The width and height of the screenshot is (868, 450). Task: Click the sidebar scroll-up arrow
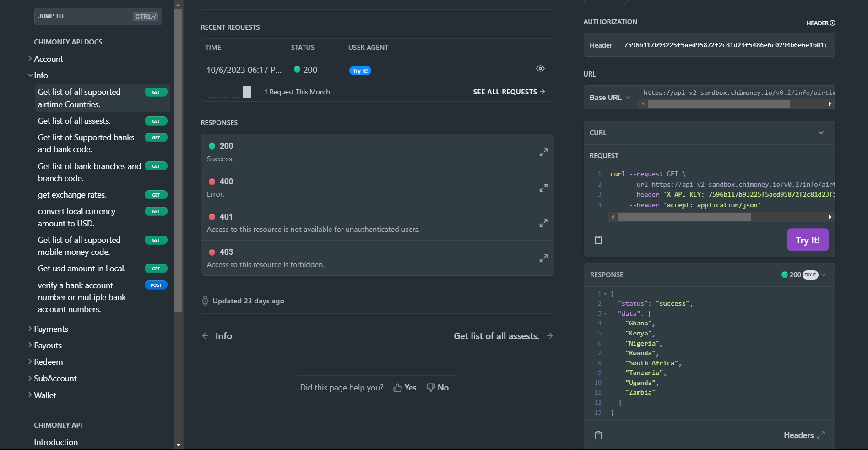(178, 5)
